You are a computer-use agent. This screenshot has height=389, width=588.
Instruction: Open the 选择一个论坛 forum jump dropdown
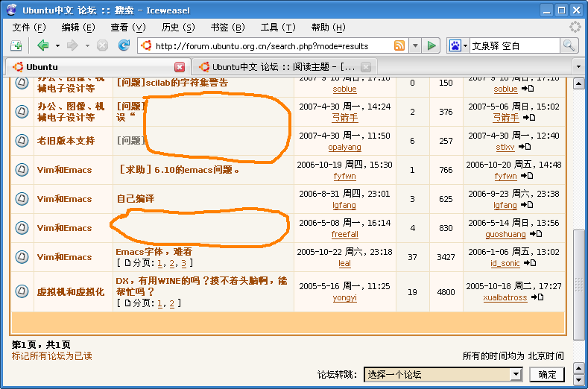(x=443, y=374)
